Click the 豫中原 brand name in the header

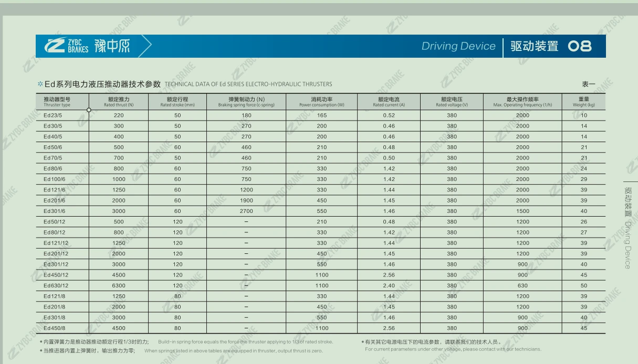[112, 46]
